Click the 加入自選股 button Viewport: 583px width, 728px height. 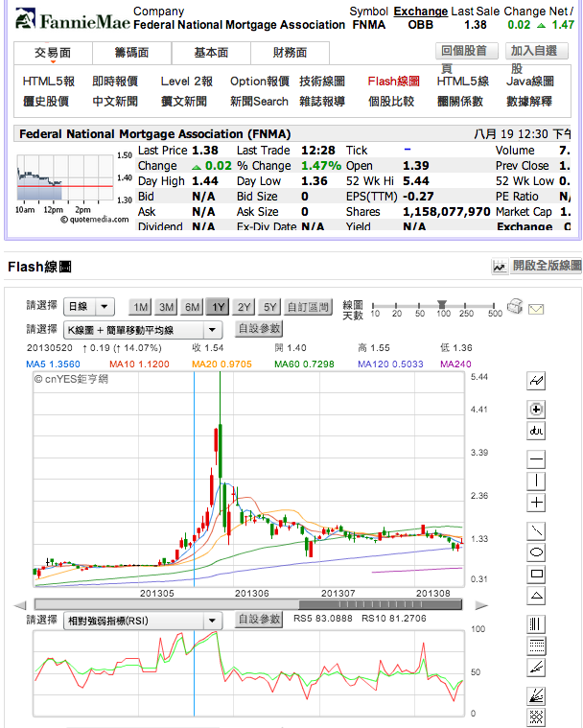tap(537, 51)
